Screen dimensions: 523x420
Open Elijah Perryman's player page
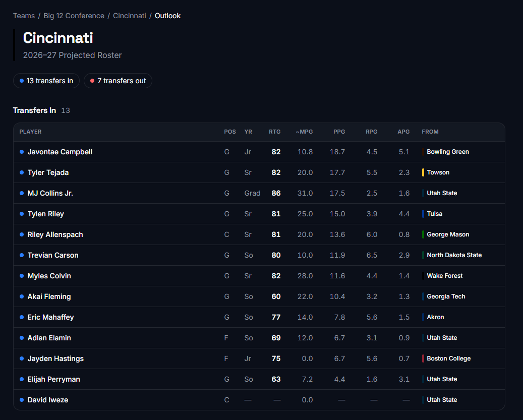[53, 379]
